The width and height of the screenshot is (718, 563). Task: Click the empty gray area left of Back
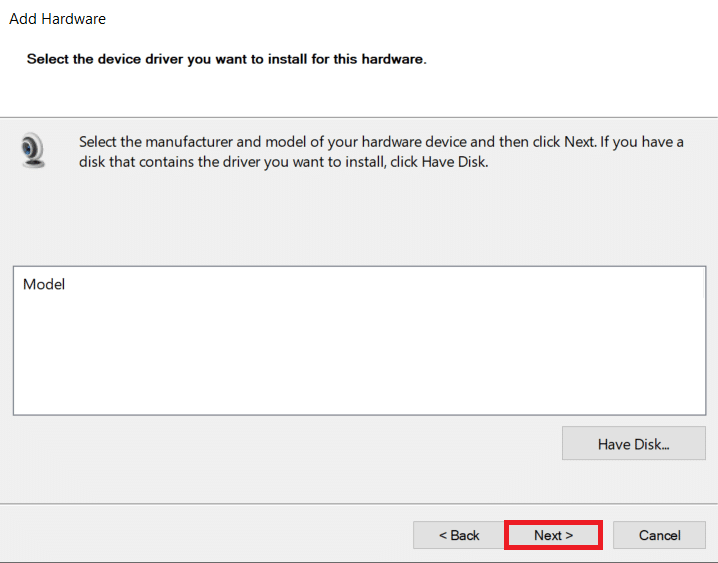pyautogui.click(x=200, y=535)
